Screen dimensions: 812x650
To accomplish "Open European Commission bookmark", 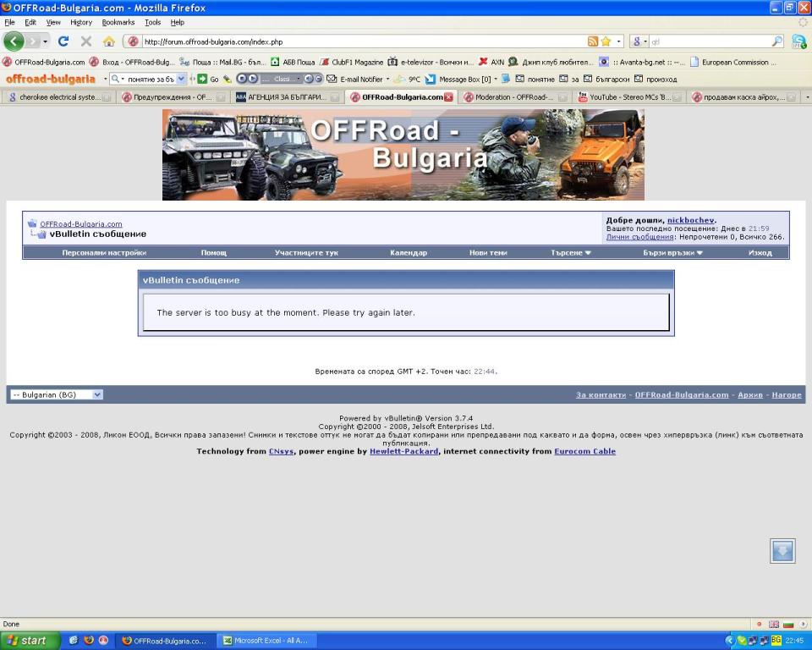I will coord(734,62).
